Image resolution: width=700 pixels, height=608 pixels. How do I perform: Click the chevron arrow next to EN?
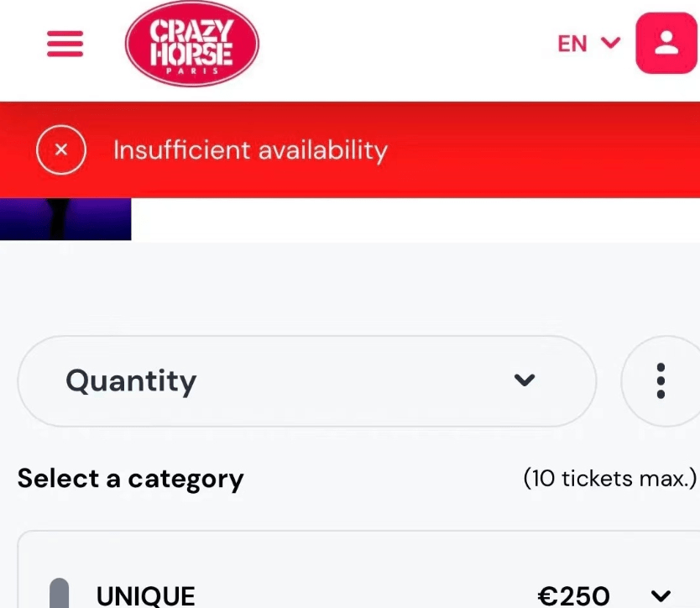tap(611, 42)
